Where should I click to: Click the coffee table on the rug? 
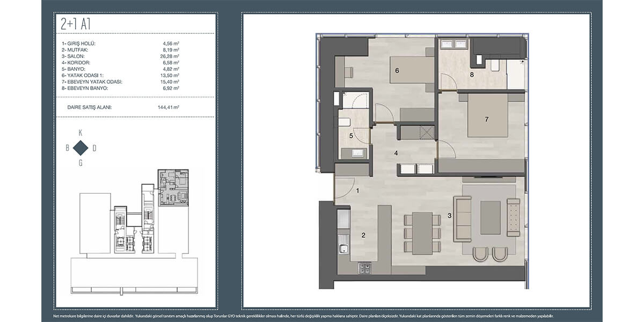[490, 217]
